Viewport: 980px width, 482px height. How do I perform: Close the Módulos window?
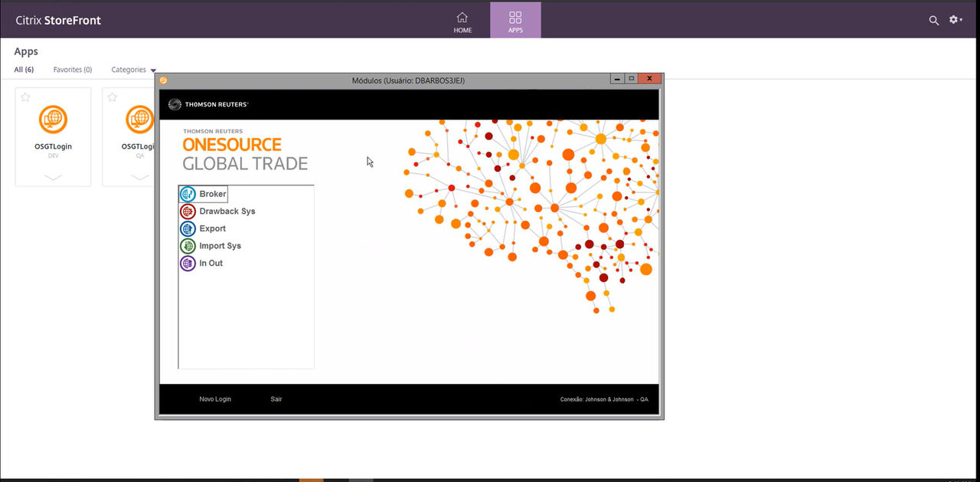click(650, 78)
